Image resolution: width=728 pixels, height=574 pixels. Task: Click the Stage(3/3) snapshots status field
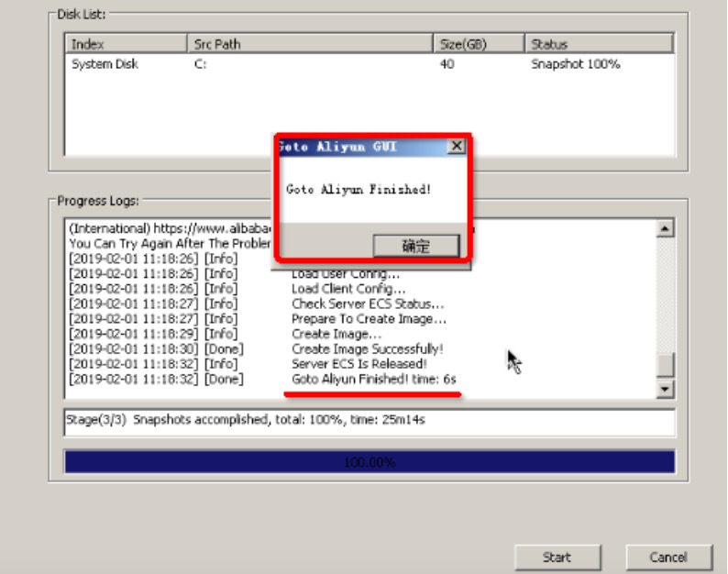(370, 422)
